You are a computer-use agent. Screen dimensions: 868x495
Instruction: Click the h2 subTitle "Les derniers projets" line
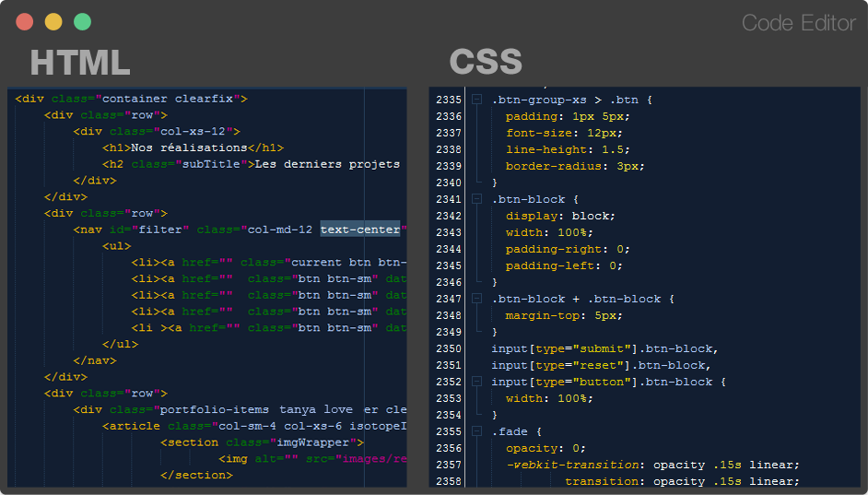tap(251, 164)
